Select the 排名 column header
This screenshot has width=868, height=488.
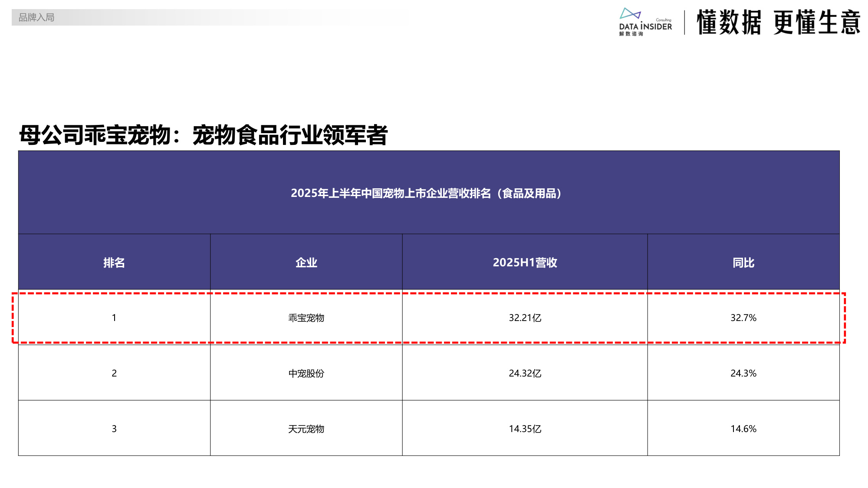(114, 262)
